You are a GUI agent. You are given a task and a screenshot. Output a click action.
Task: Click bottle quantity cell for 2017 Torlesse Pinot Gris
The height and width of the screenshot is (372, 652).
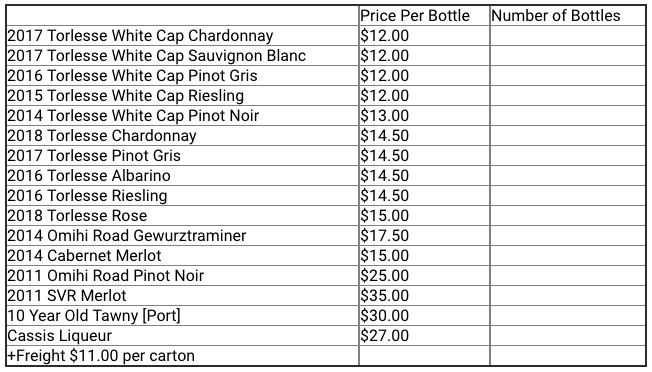[x=568, y=155]
